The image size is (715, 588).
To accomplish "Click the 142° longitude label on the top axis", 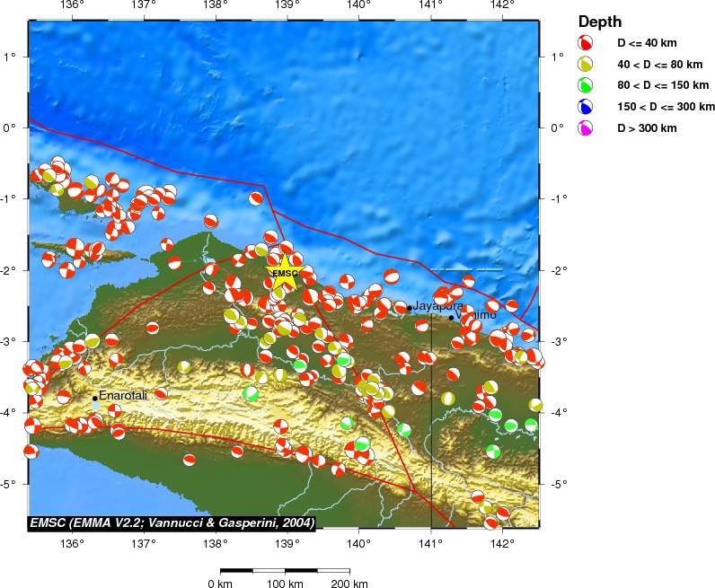I will 502,5.
